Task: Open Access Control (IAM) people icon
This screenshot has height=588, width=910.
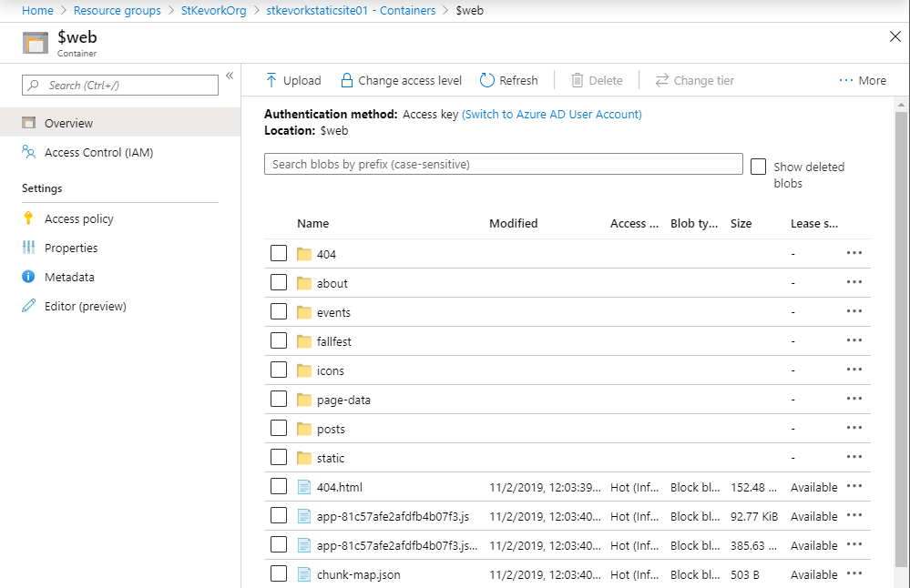Action: tap(28, 153)
